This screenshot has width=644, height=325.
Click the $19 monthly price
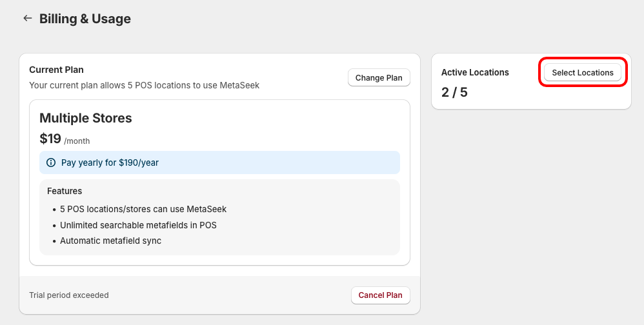50,139
